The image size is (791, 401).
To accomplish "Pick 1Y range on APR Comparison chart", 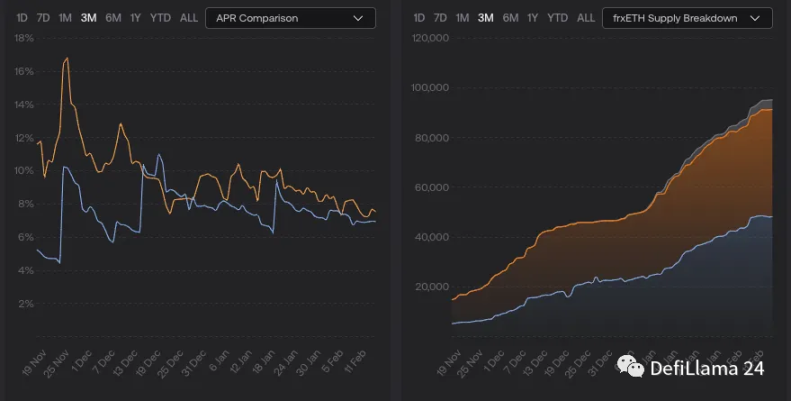I will [135, 18].
